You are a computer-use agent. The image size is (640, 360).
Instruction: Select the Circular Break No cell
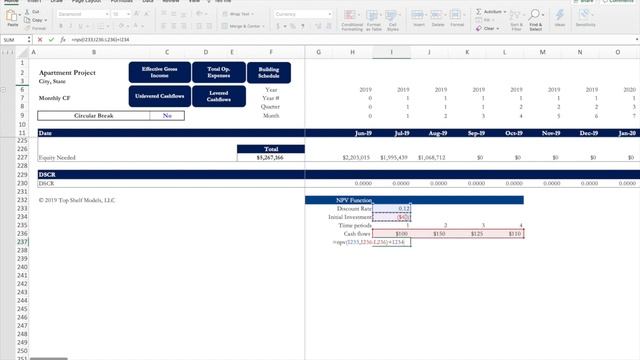click(x=167, y=116)
